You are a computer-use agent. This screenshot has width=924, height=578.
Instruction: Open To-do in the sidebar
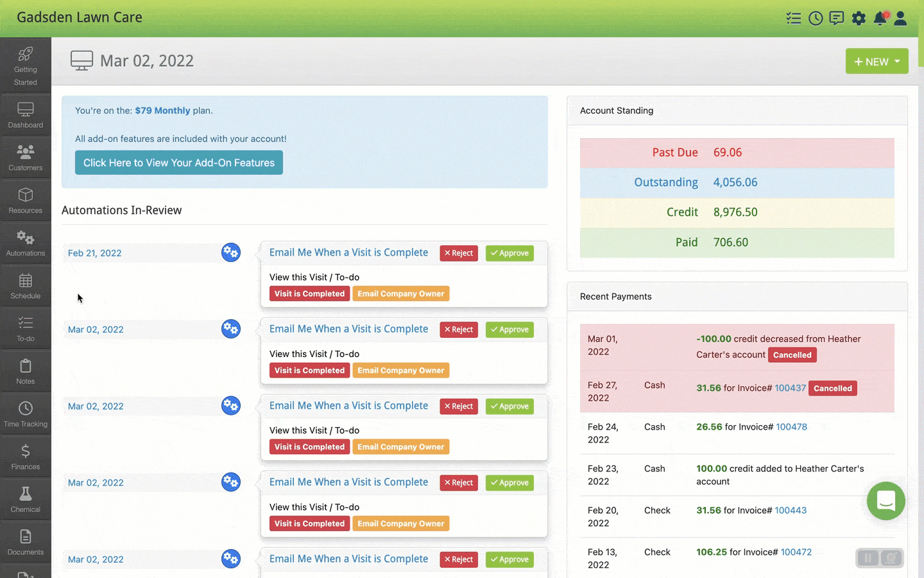pos(26,329)
